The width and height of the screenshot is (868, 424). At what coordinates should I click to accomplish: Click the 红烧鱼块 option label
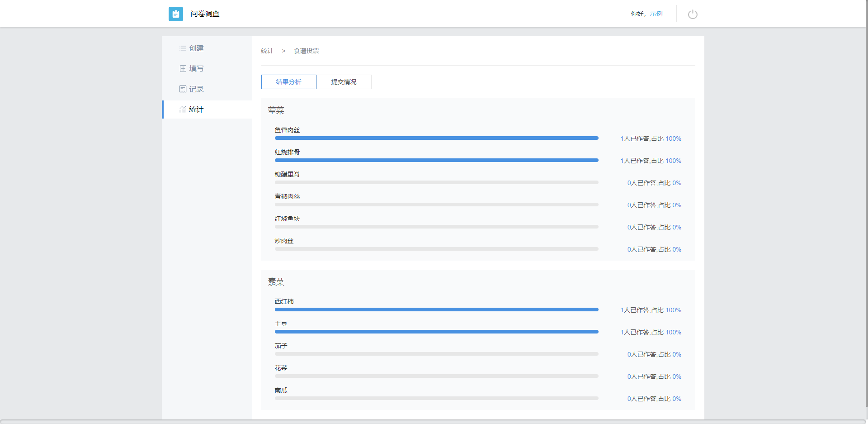pos(287,219)
